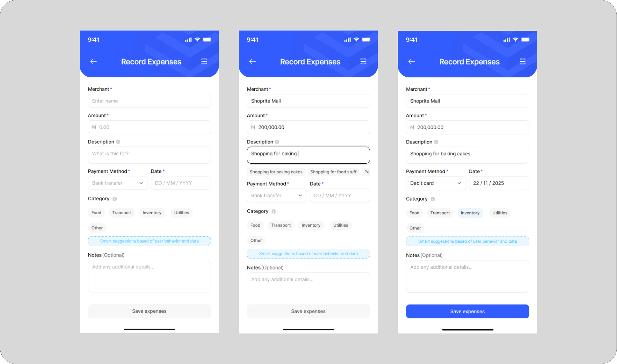The width and height of the screenshot is (617, 364).
Task: Click Category info icon in left phone
Action: [x=115, y=199]
